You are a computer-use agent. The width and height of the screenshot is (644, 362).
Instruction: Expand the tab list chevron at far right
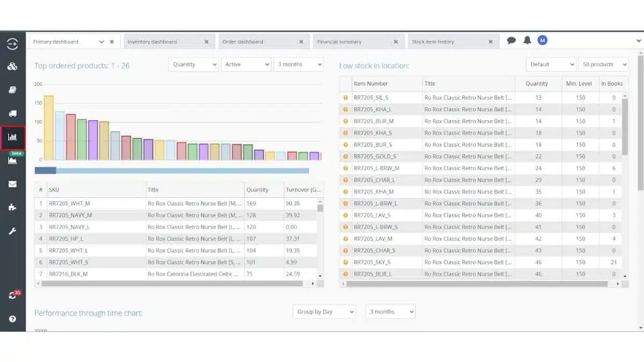click(x=639, y=41)
